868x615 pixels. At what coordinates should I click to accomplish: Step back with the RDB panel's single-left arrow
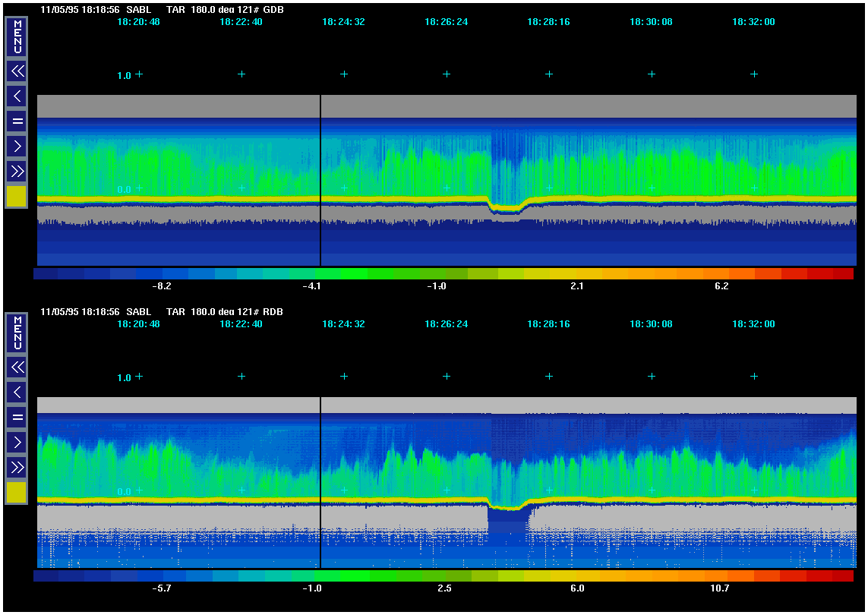click(17, 392)
